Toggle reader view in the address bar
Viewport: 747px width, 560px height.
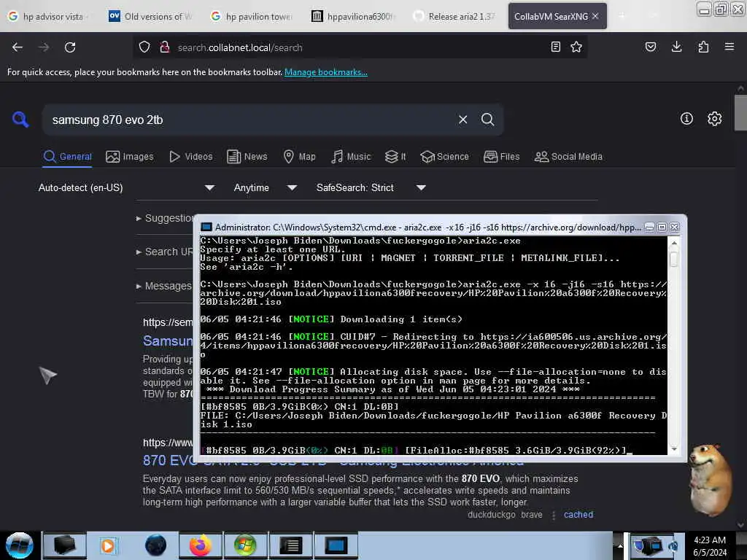point(555,47)
